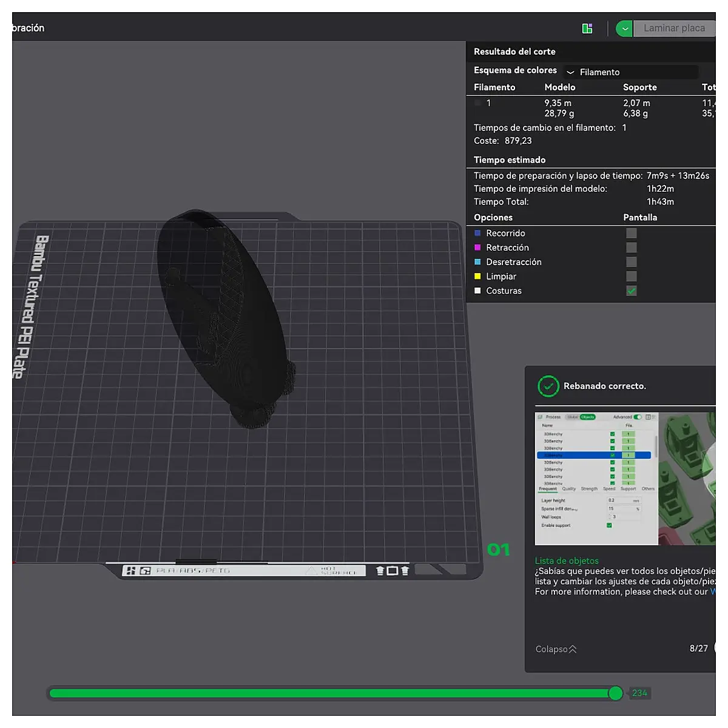Click the magenta Retracción color square
The image size is (728, 728).
[x=477, y=248]
